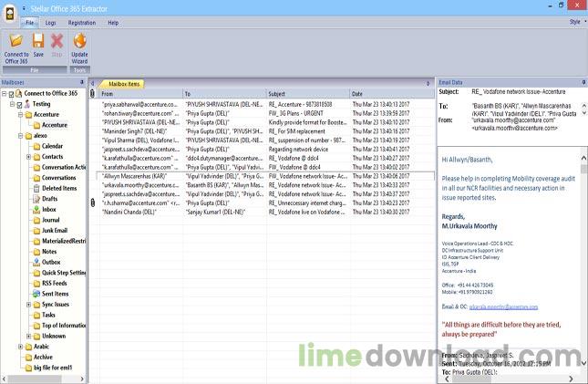This screenshot has width=588, height=384.
Task: Expand the Arabic folder
Action: tap(21, 347)
